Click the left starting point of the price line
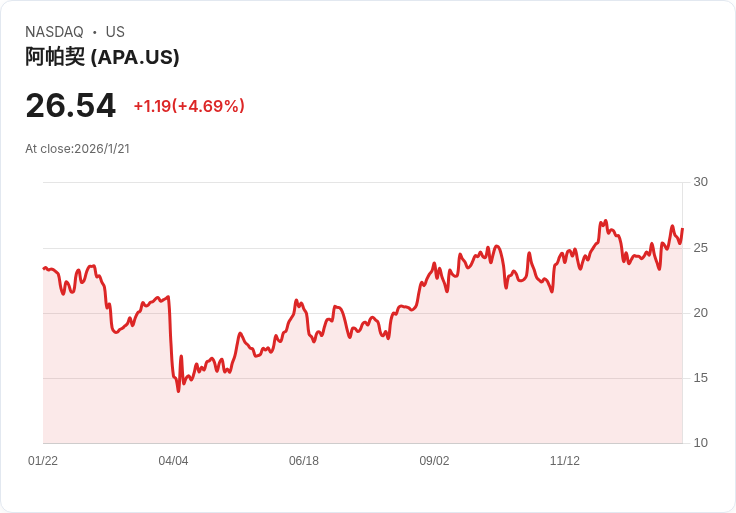736x513 pixels. [43, 268]
